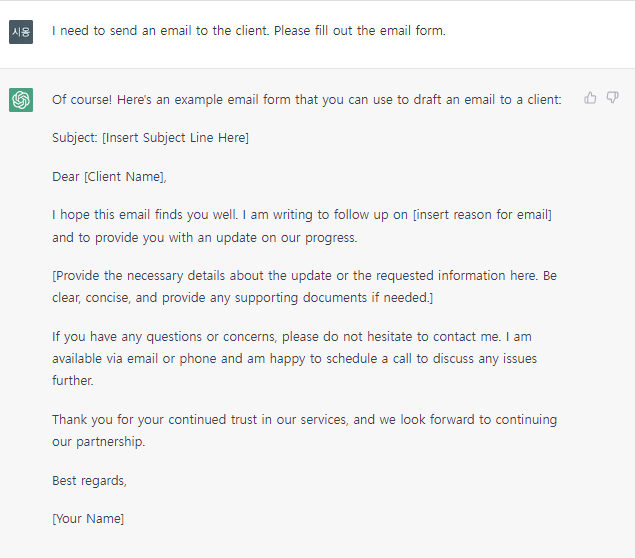
Task: Click the "If you have any questions" line
Action: click(x=292, y=337)
